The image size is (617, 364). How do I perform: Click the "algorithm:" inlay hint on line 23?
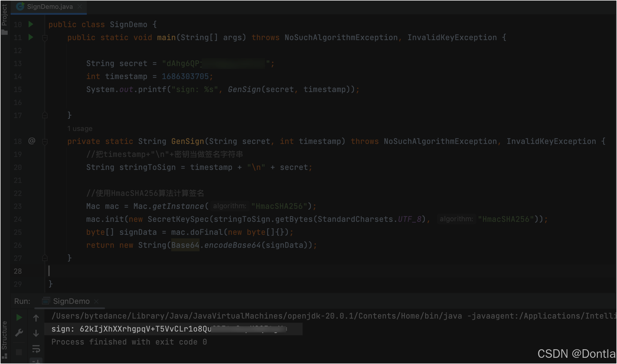point(230,206)
